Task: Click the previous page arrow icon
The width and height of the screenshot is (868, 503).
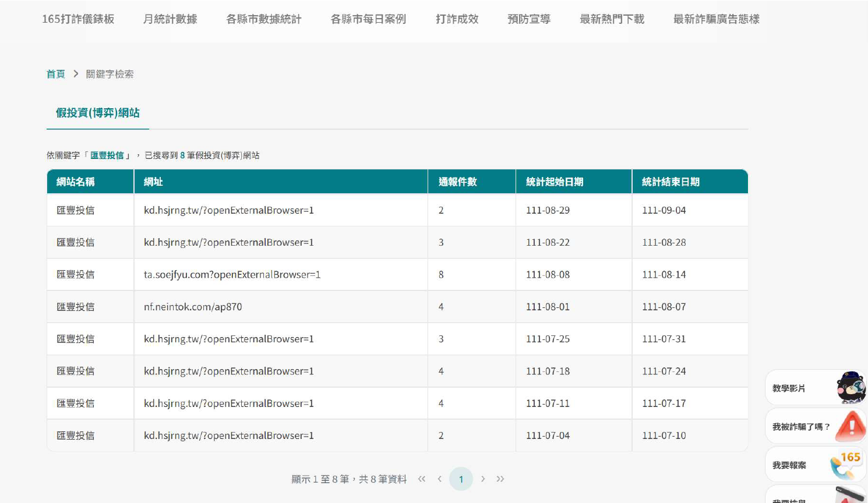Action: pyautogui.click(x=440, y=479)
